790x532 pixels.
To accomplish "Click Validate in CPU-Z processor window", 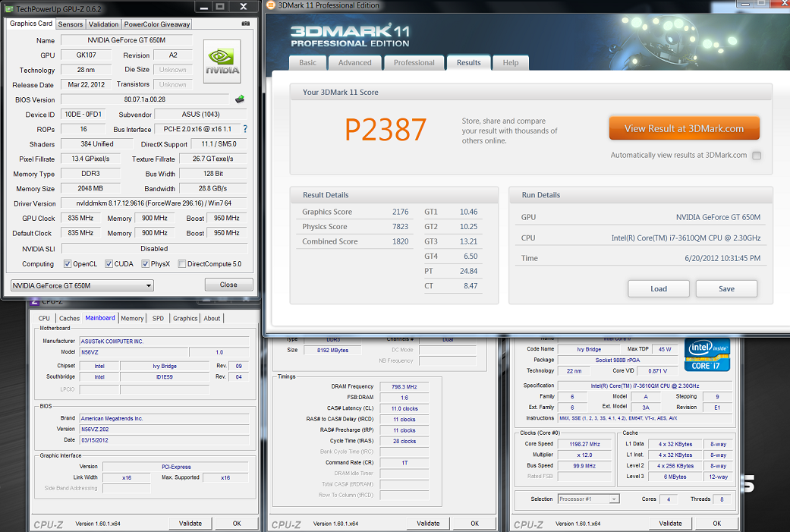I will [671, 524].
